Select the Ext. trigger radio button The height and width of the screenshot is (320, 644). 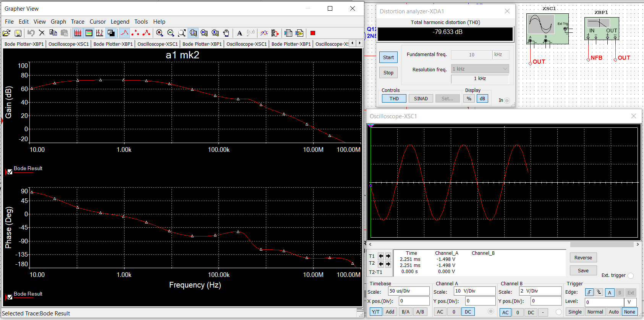pos(631,276)
